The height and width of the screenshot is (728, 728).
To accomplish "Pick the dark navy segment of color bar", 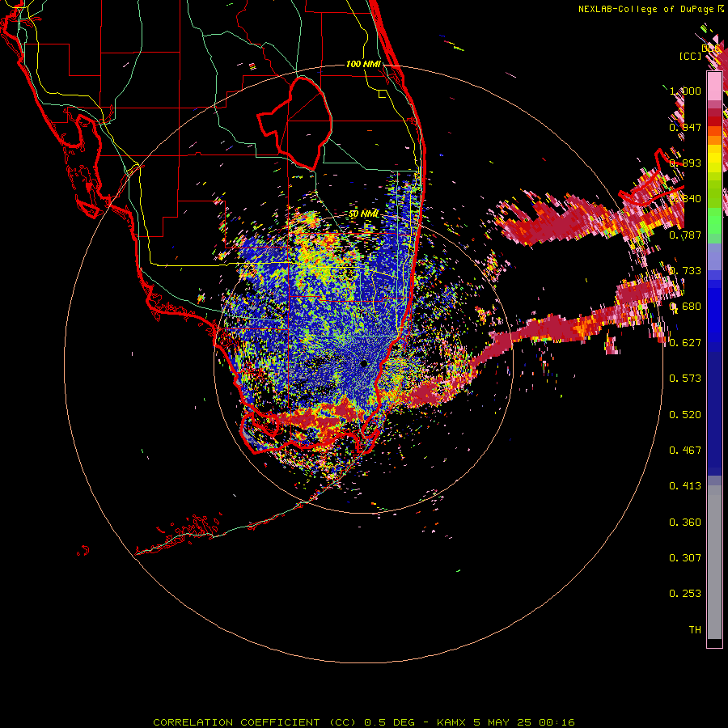I will pyautogui.click(x=714, y=408).
